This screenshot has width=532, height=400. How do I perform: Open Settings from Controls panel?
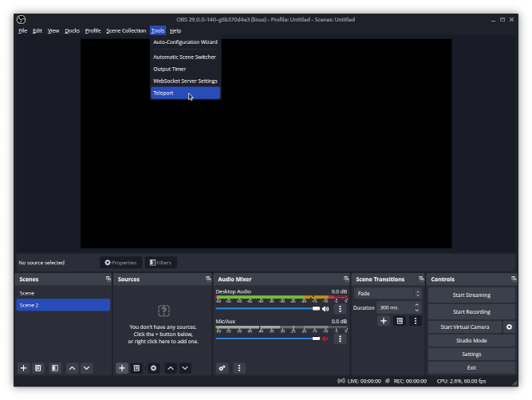(x=471, y=354)
